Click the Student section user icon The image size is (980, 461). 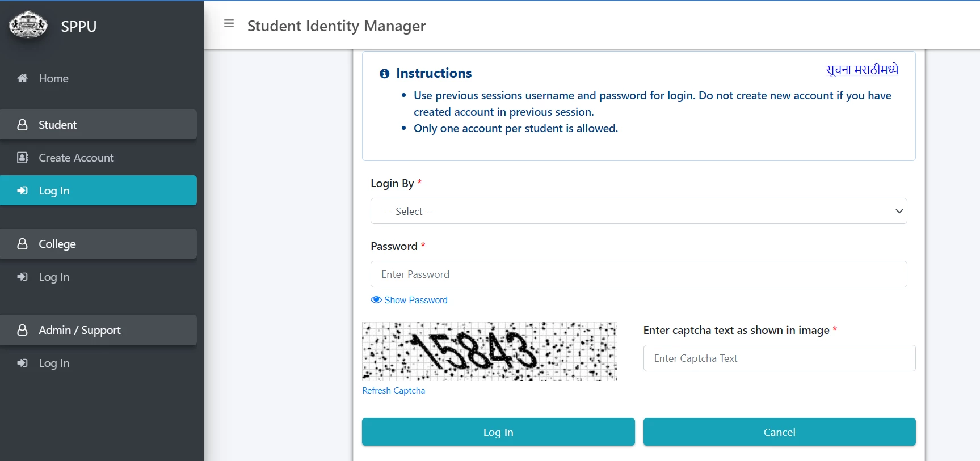[x=23, y=125]
